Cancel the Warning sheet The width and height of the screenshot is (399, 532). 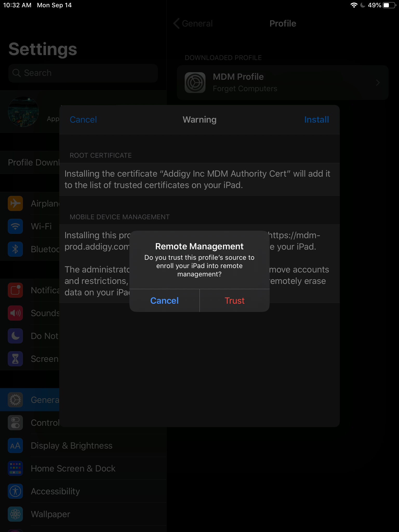(x=83, y=119)
